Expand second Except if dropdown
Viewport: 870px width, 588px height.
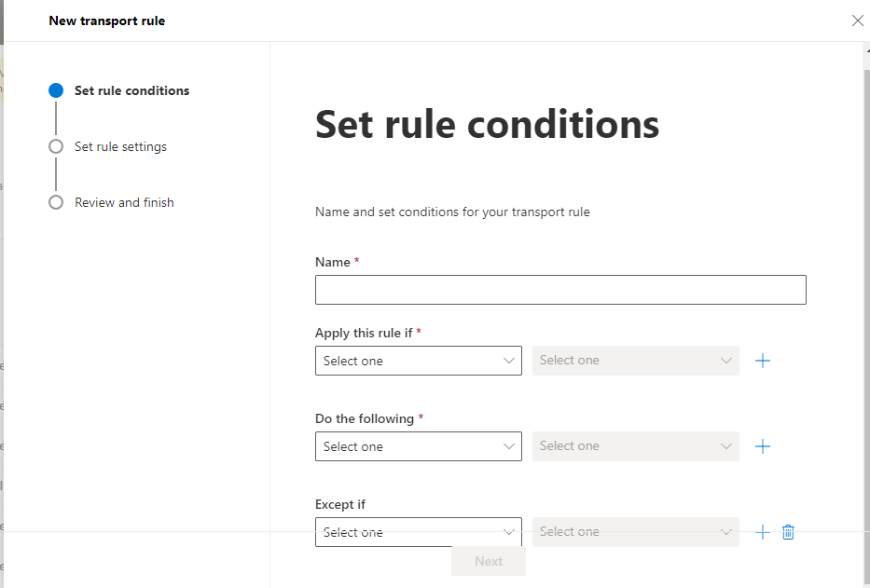636,532
